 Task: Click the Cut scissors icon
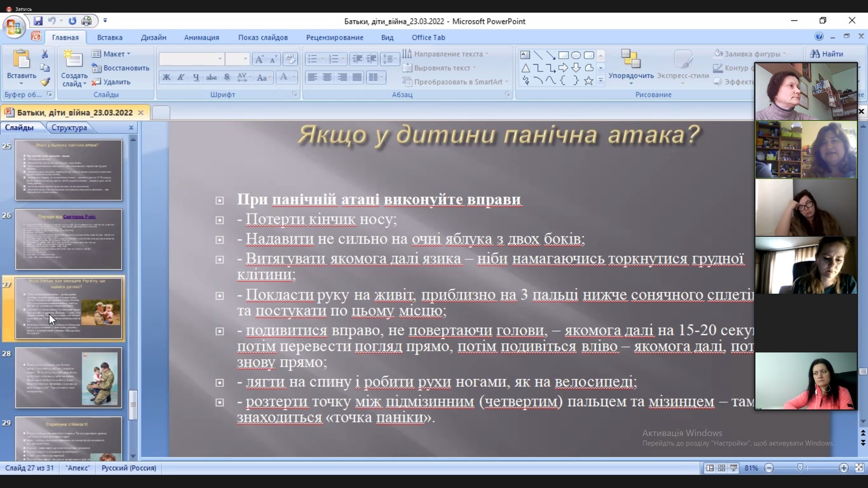click(45, 54)
